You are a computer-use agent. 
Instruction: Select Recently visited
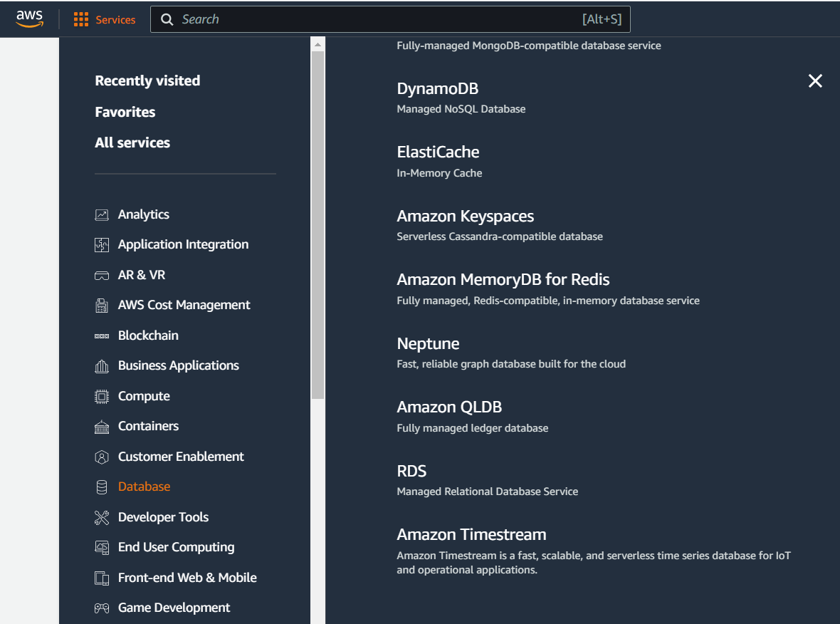pos(147,81)
